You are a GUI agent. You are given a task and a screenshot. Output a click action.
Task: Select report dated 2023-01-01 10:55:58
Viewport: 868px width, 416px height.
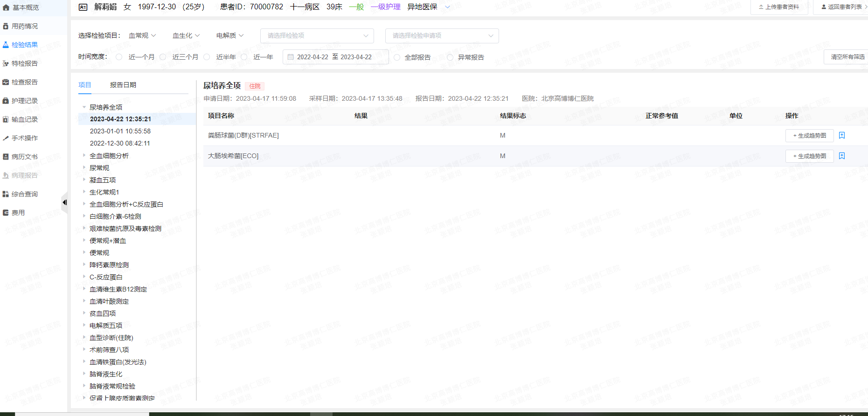pyautogui.click(x=120, y=131)
